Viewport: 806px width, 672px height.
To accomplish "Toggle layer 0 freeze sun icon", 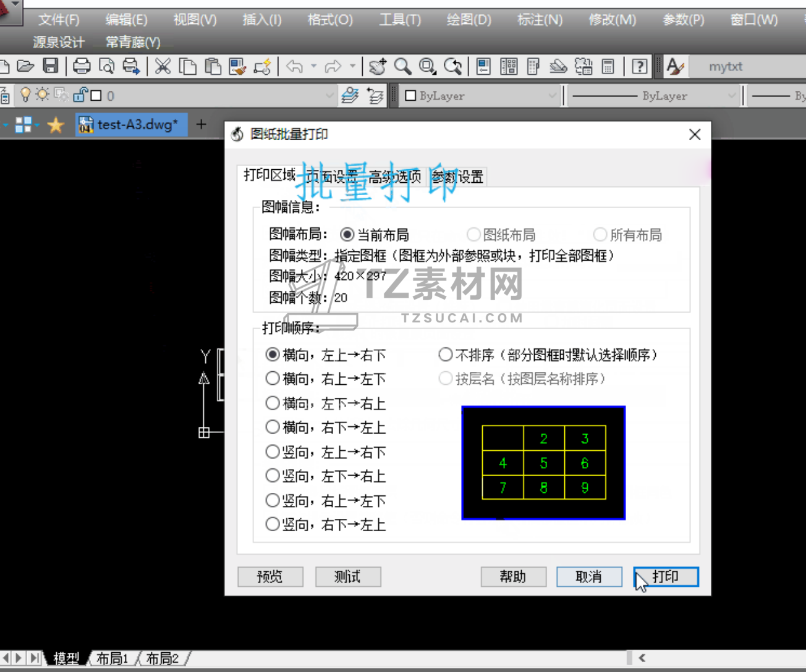I will [42, 95].
